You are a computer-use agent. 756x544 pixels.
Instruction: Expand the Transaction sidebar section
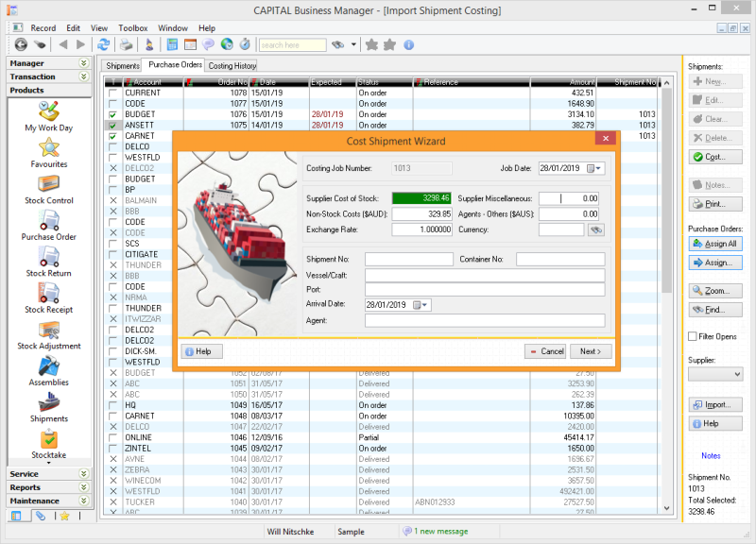click(84, 76)
